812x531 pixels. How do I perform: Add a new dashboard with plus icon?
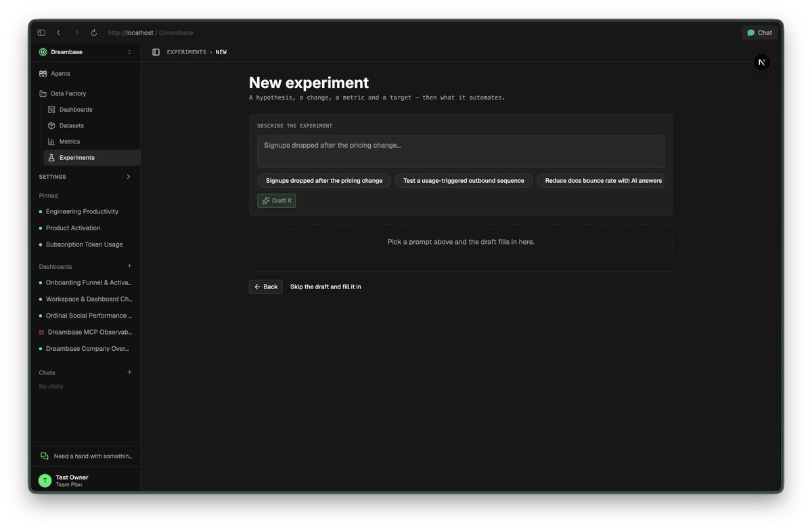(x=129, y=266)
